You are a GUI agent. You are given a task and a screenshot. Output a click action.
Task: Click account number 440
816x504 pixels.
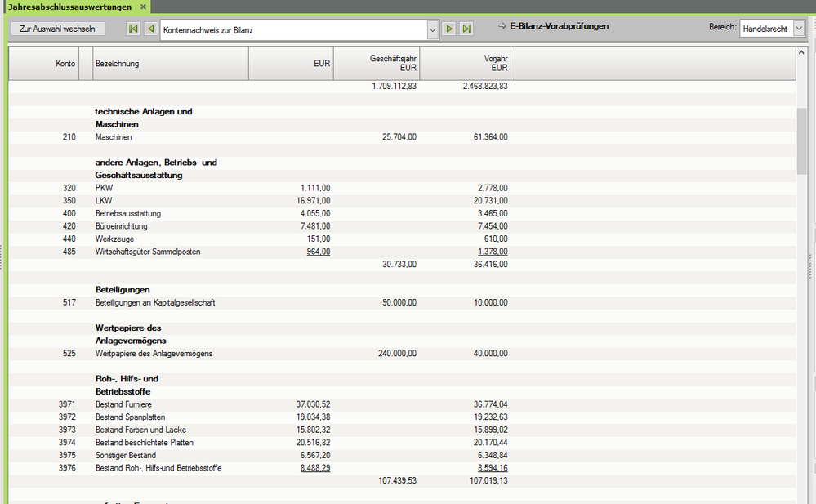pos(69,239)
